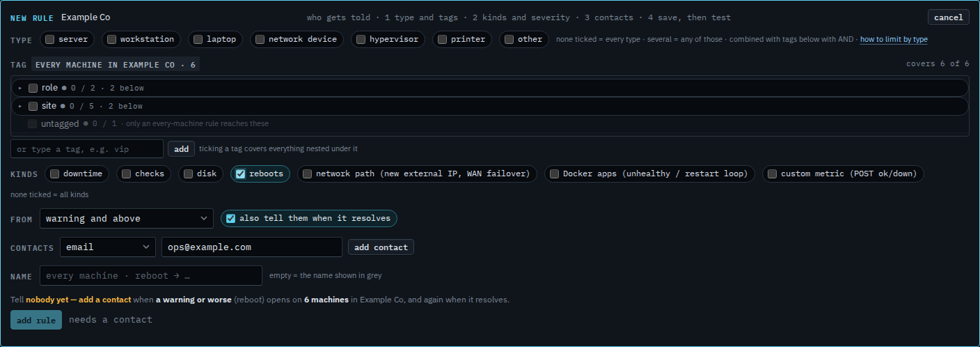Open the contact method dropdown showing email
Viewport: 980px width, 347px height.
[x=108, y=247]
